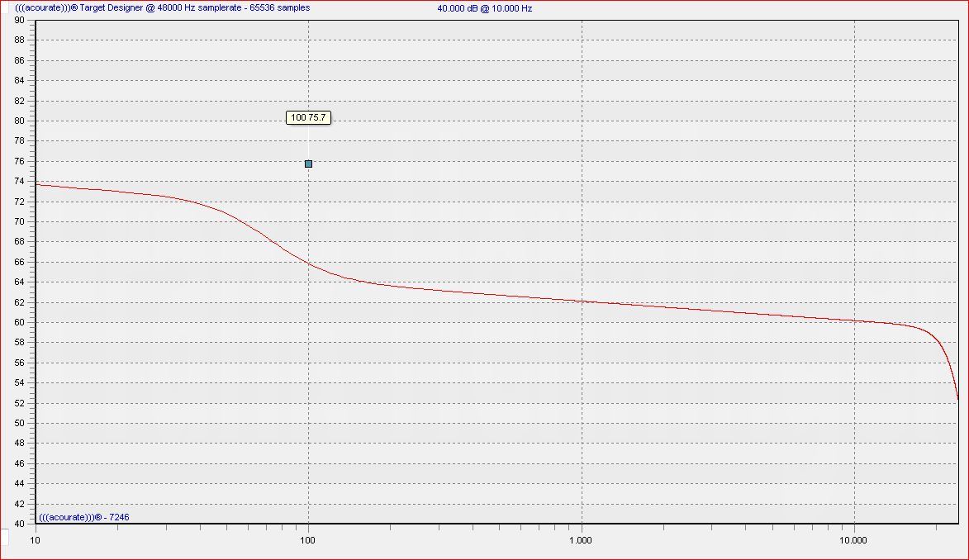Screen dimensions: 969x560
Task: Click the red curve's rolloff end near 52 dB
Action: point(957,399)
